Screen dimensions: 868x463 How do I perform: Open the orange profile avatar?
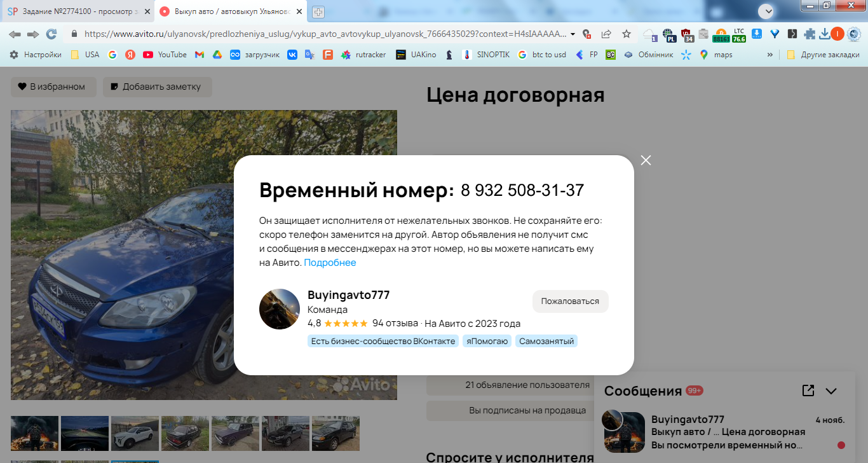tap(837, 34)
